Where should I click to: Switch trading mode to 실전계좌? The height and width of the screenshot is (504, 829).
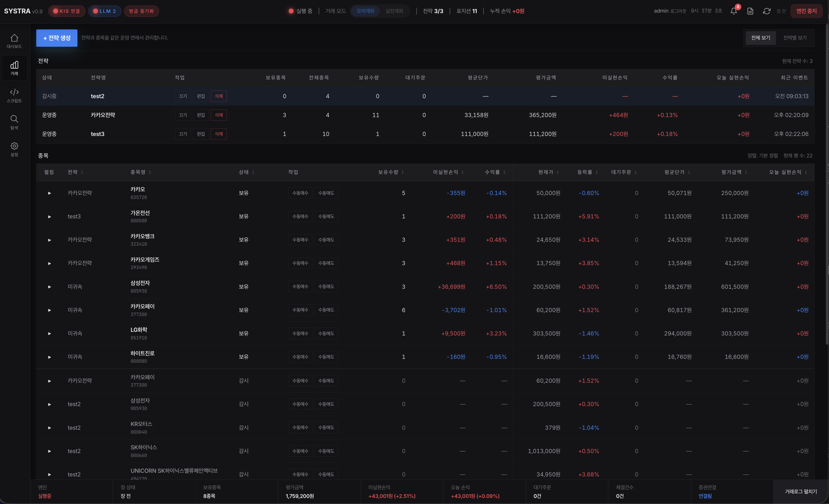tap(394, 11)
